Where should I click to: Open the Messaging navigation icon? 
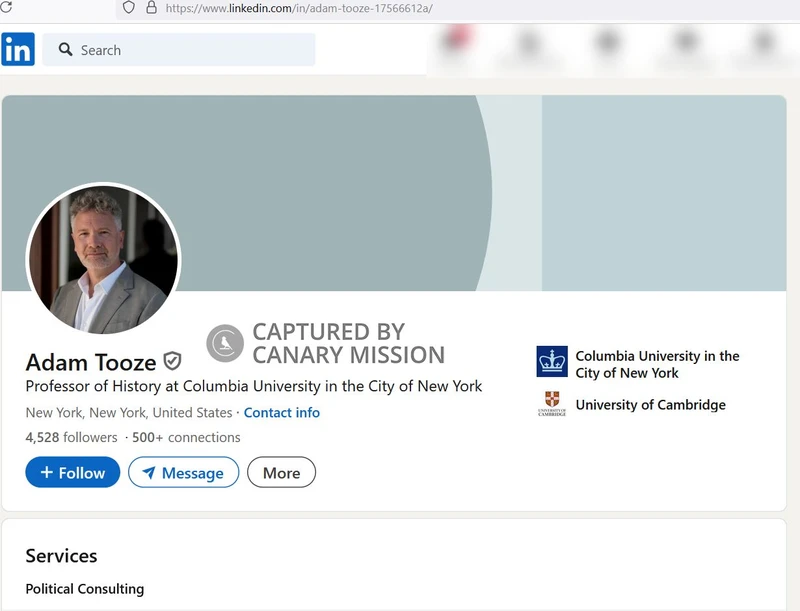[684, 48]
